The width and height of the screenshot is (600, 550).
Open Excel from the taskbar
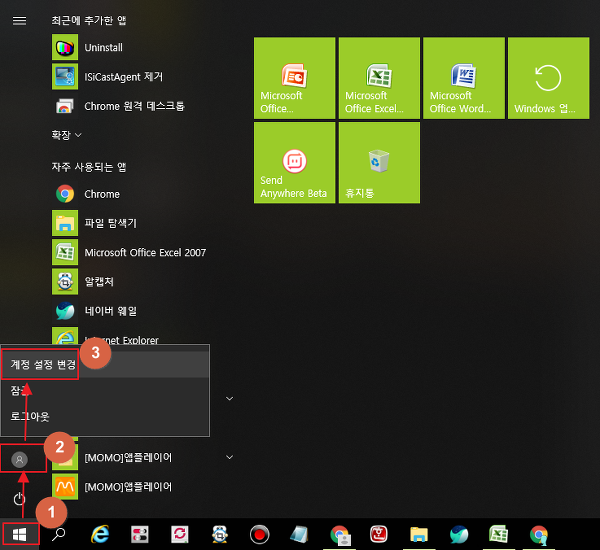tap(499, 534)
